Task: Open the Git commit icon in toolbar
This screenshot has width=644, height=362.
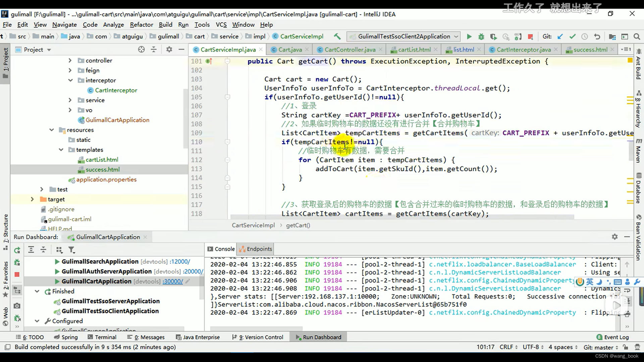Action: tap(573, 36)
